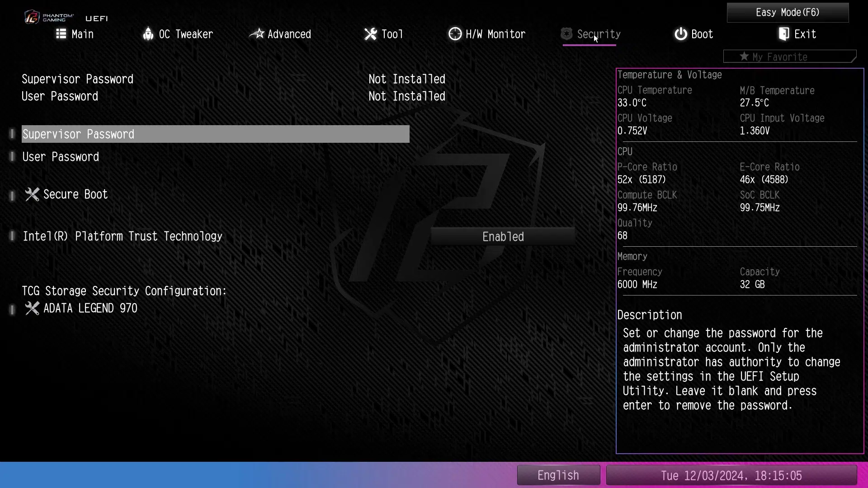This screenshot has width=868, height=488.
Task: Click User Password Not Installed status
Action: 407,96
